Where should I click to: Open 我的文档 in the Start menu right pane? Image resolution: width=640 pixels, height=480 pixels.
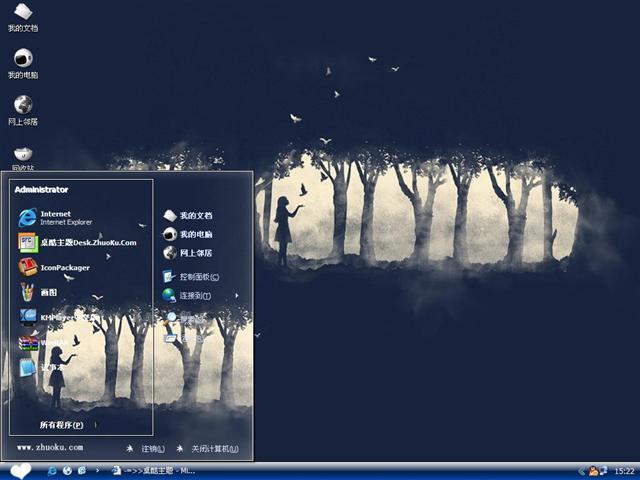187,216
